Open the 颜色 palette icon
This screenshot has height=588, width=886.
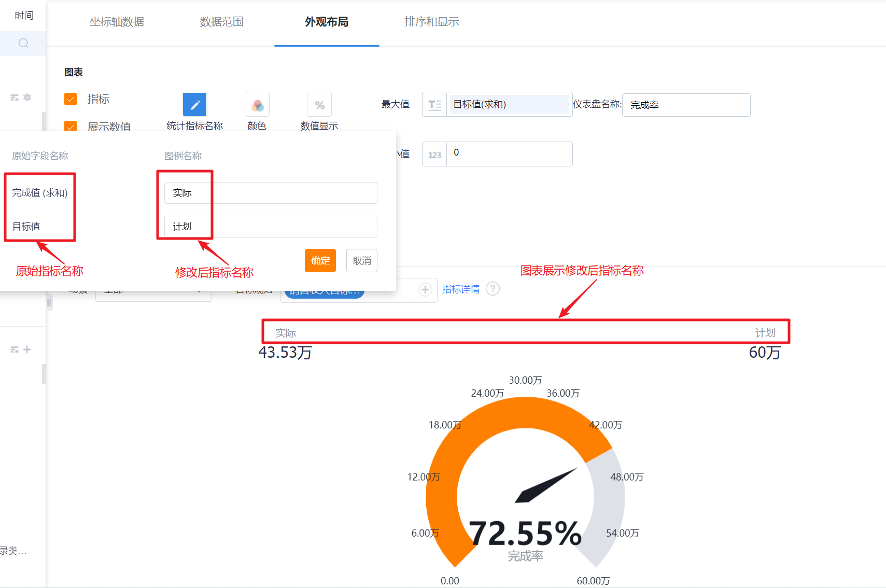257,105
